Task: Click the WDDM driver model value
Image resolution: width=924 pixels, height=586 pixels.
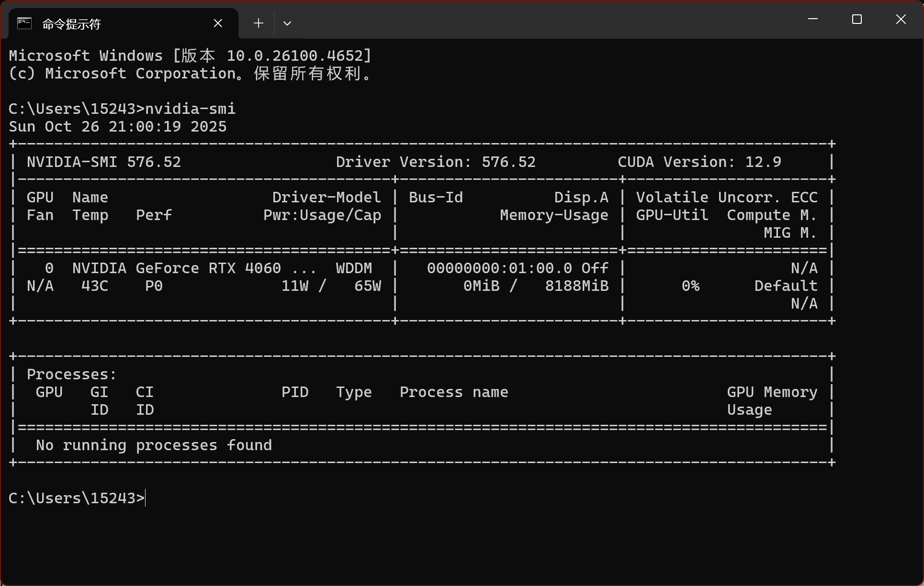Action: click(354, 268)
